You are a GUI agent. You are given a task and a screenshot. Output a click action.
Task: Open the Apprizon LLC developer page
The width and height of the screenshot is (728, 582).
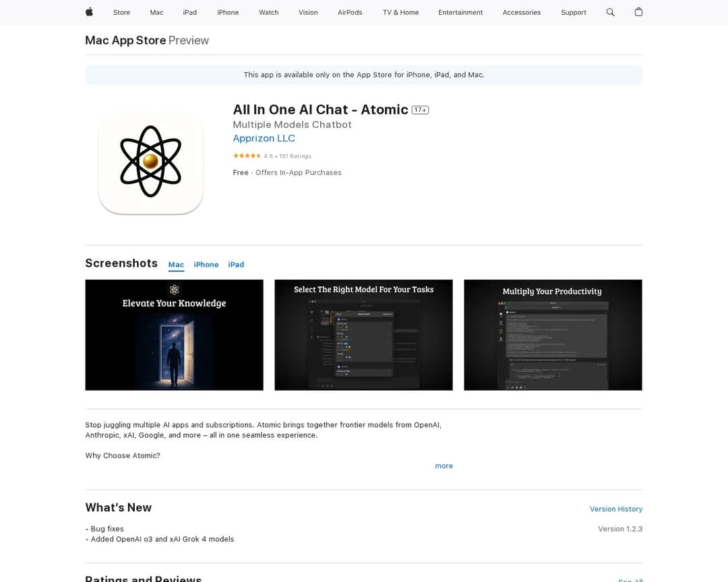[x=264, y=138]
